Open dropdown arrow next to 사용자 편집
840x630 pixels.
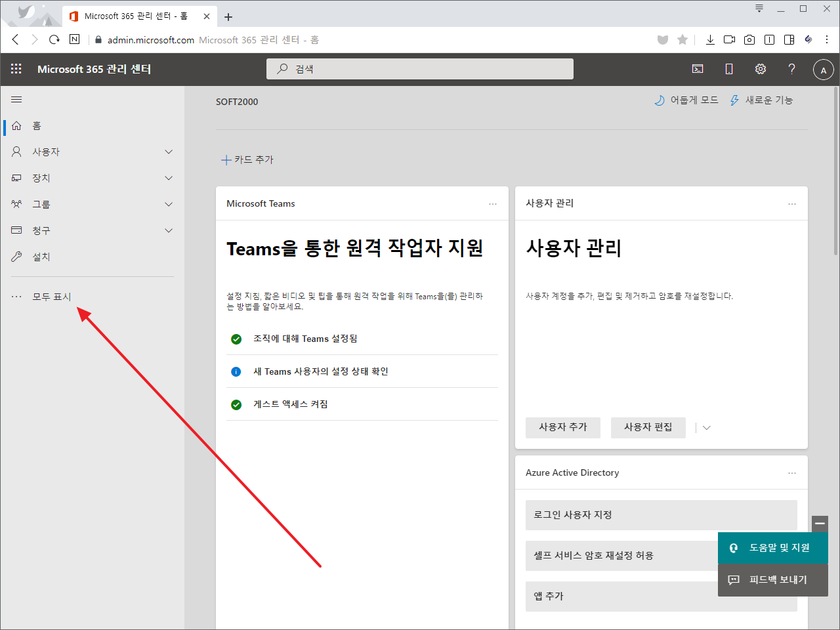click(x=707, y=428)
